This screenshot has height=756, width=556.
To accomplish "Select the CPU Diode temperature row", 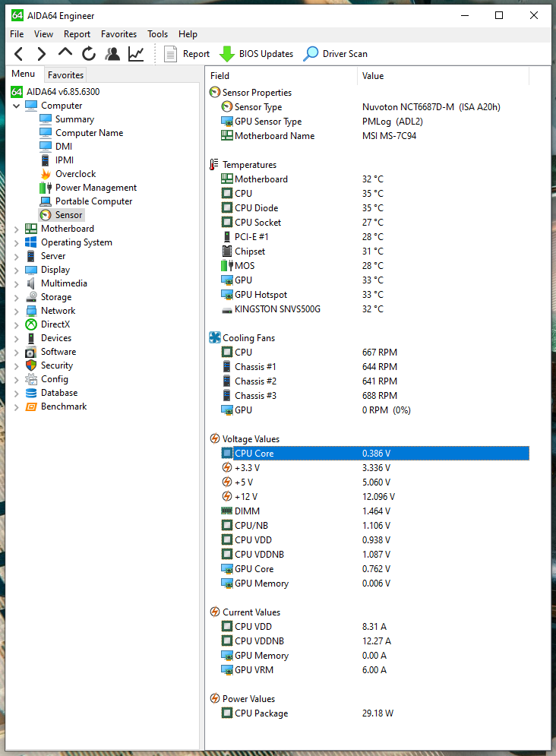I will point(374,207).
